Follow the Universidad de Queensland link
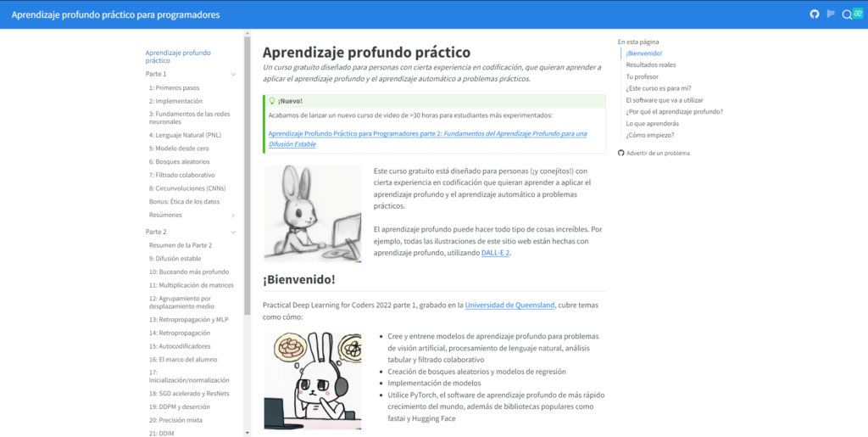The height and width of the screenshot is (437, 868). click(509, 305)
